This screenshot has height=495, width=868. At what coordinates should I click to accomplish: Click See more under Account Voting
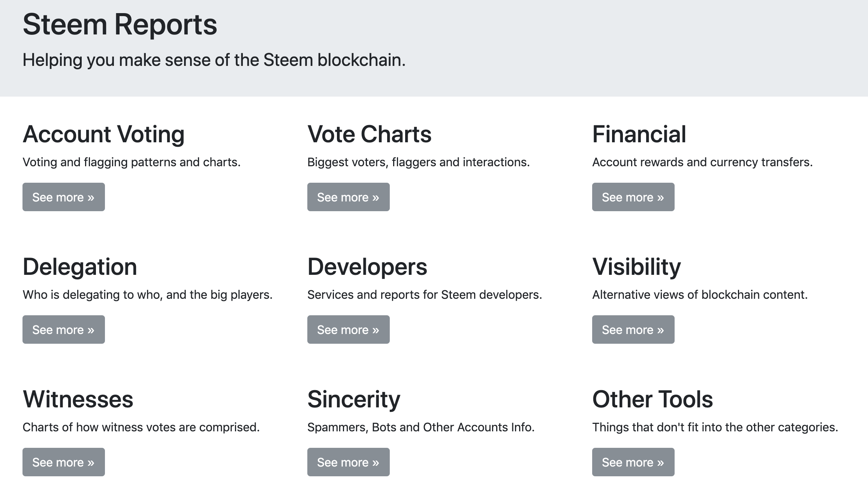63,197
